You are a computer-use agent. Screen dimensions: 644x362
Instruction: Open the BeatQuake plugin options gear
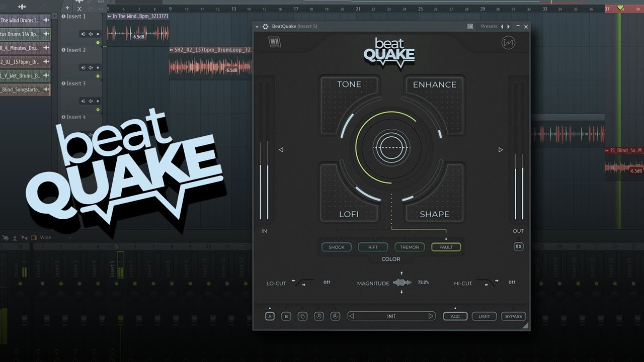pyautogui.click(x=265, y=26)
